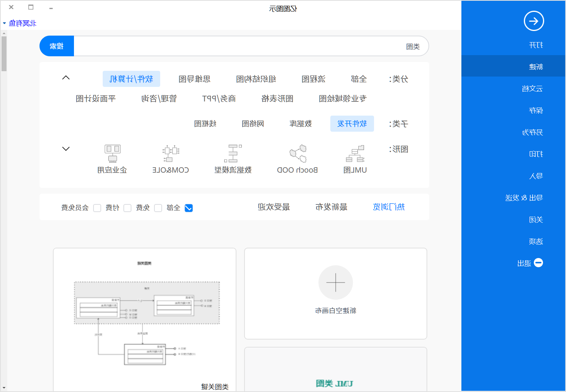Select the 组织结构图 category
The image size is (566, 392).
[256, 79]
